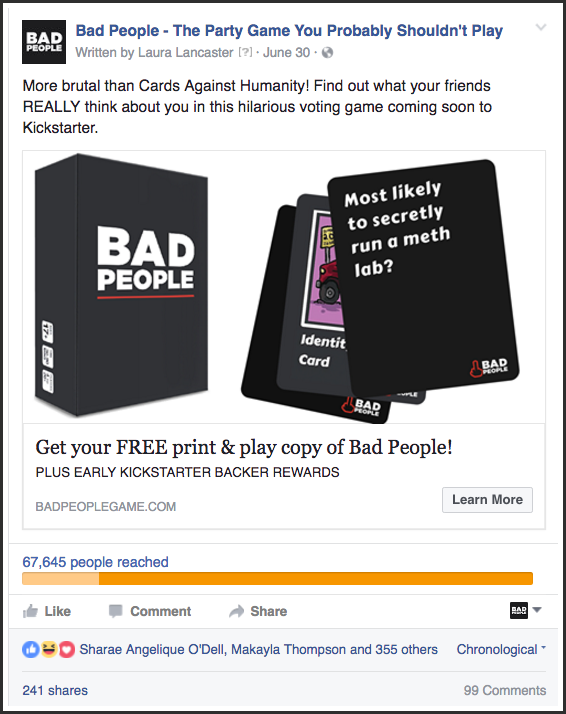Viewport: 566px width, 714px height.
Task: Click the Share arrow icon
Action: (237, 611)
